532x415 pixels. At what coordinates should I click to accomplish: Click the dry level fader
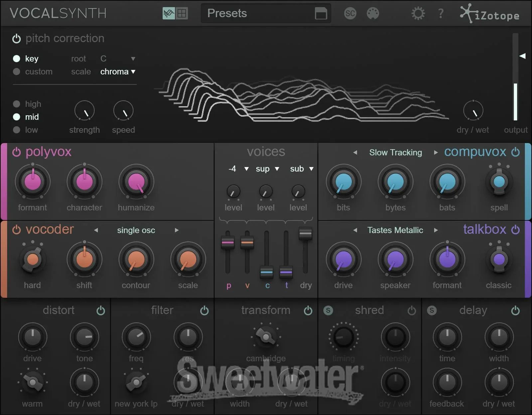[305, 234]
